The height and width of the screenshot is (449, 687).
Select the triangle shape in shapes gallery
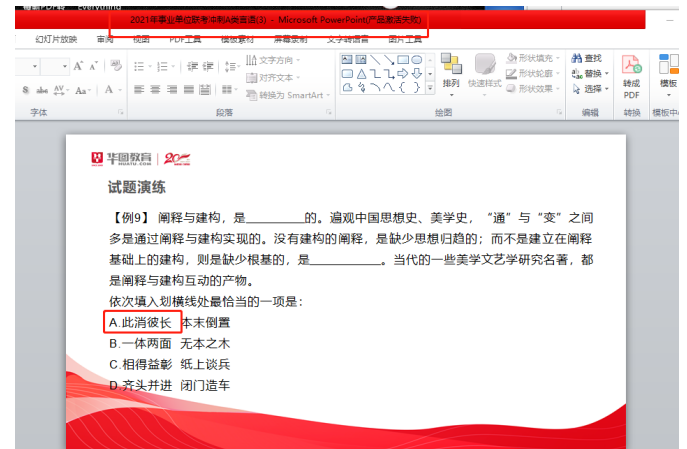[361, 74]
